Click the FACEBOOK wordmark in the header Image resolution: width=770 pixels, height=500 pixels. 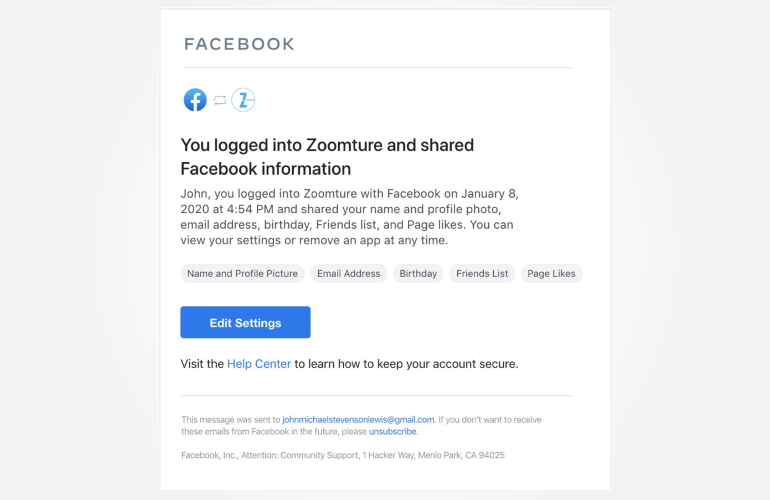pyautogui.click(x=240, y=44)
